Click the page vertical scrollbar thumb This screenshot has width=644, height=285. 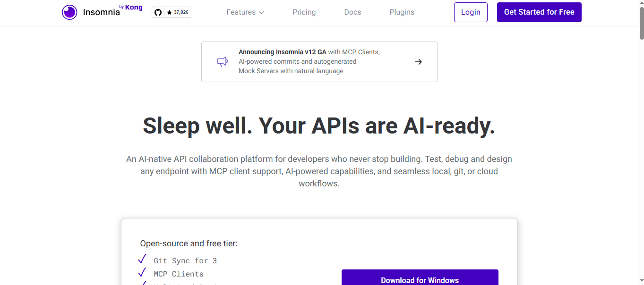[x=641, y=23]
